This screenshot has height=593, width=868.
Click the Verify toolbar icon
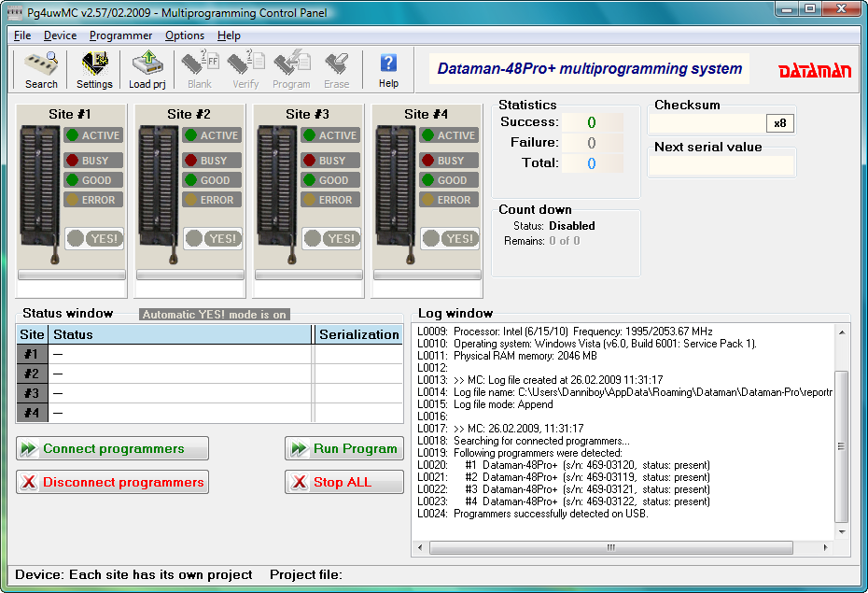(x=245, y=68)
